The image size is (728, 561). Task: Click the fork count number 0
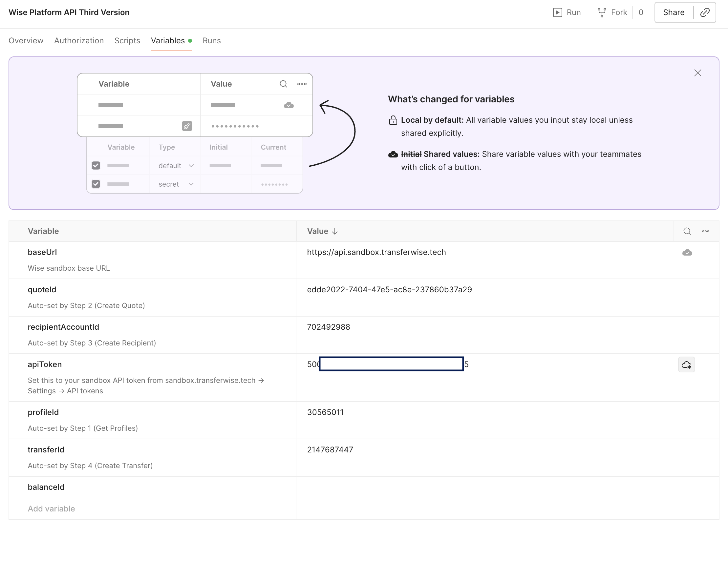[x=641, y=12]
